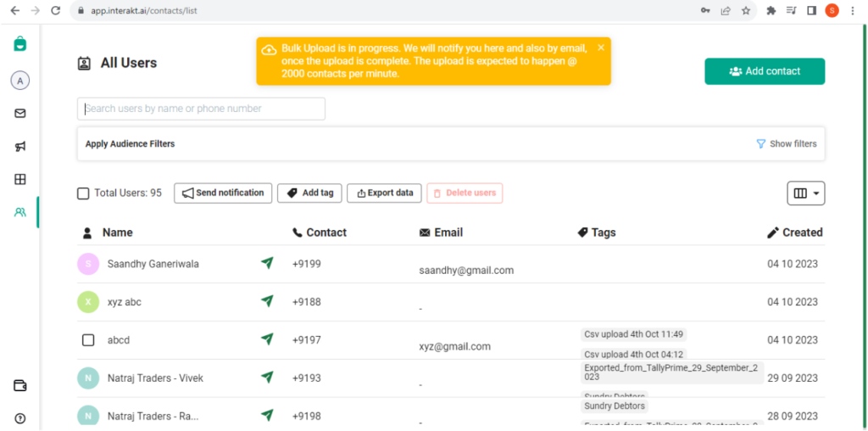
Task: Click the Add contact button
Action: 765,71
